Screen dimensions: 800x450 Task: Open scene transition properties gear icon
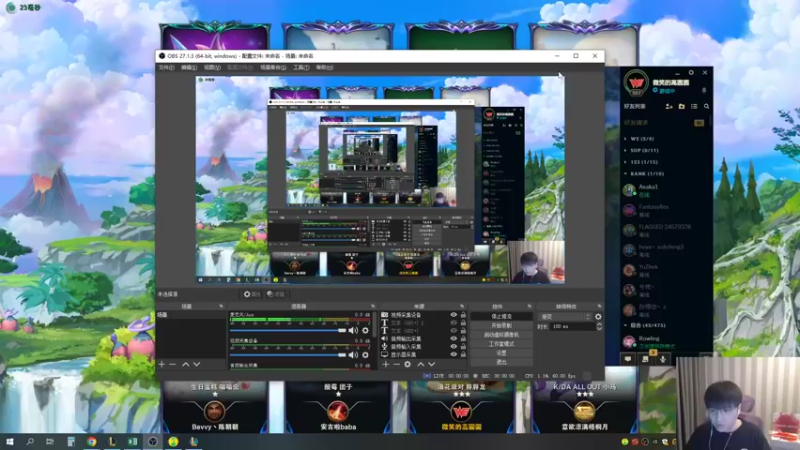point(598,317)
